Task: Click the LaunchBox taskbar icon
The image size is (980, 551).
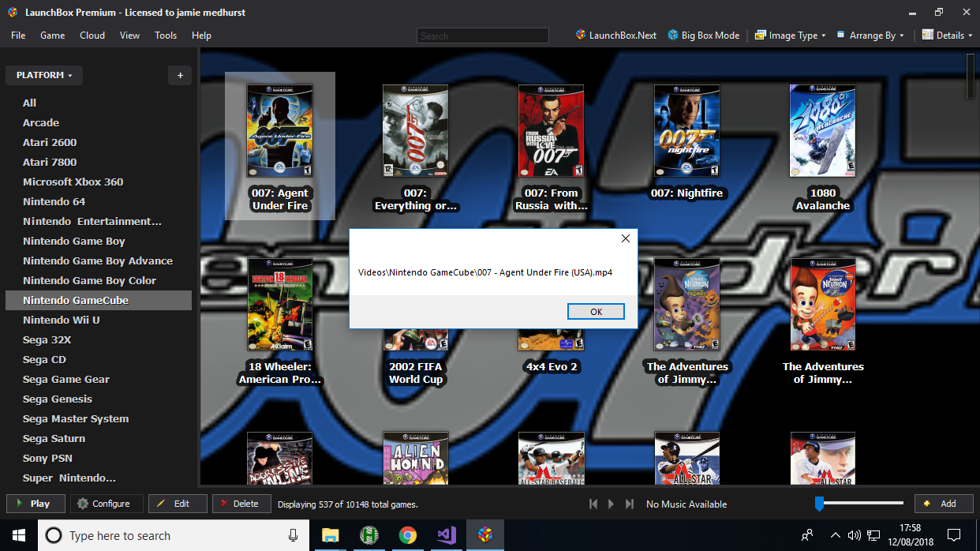Action: pyautogui.click(x=485, y=535)
